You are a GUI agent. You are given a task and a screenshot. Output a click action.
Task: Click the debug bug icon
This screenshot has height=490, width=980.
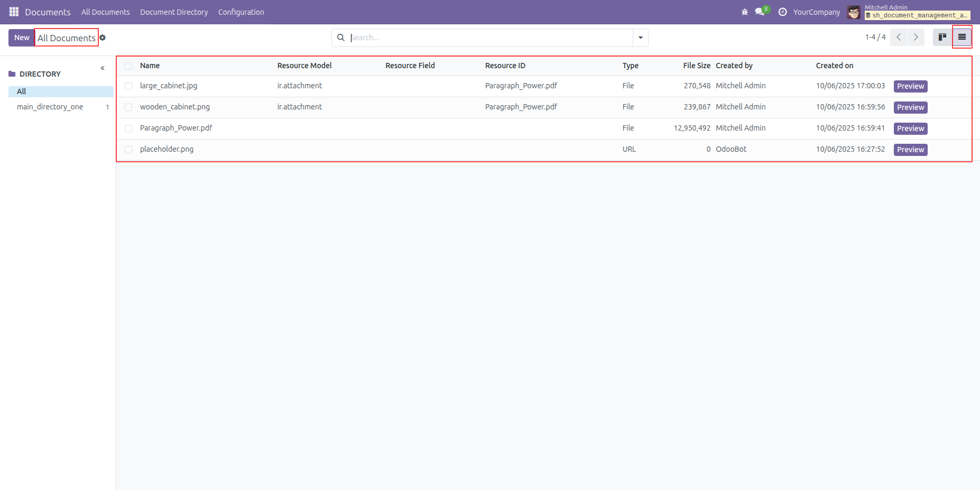pos(745,12)
